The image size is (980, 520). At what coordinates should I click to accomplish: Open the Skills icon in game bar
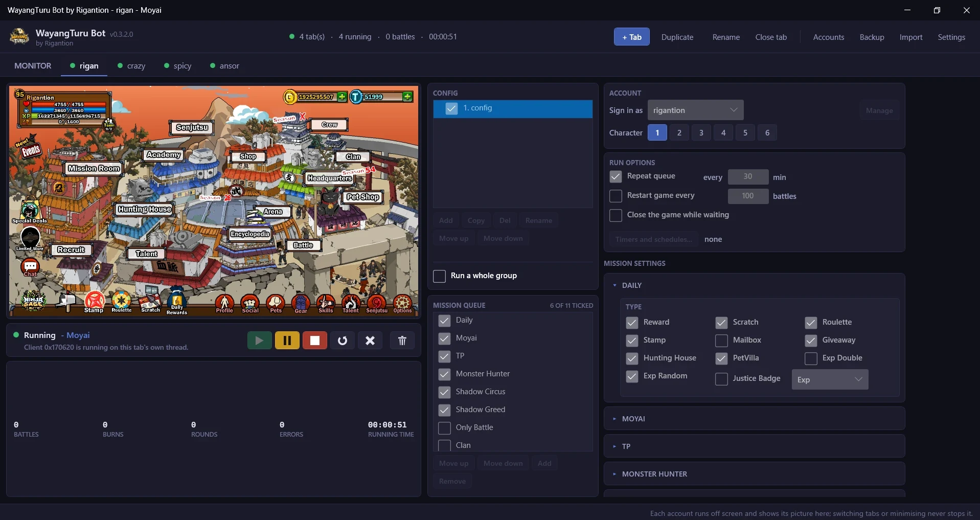tap(326, 304)
